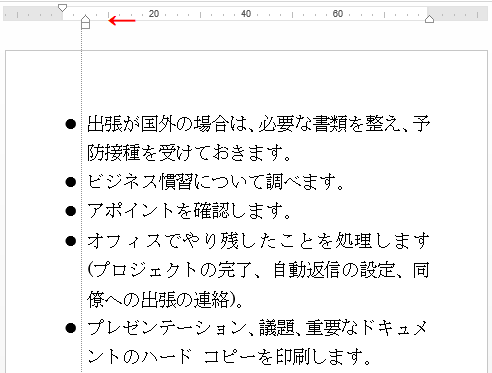Click the line 僚への出張の連絡)。
Screen dimensions: 492x373
pos(165,299)
